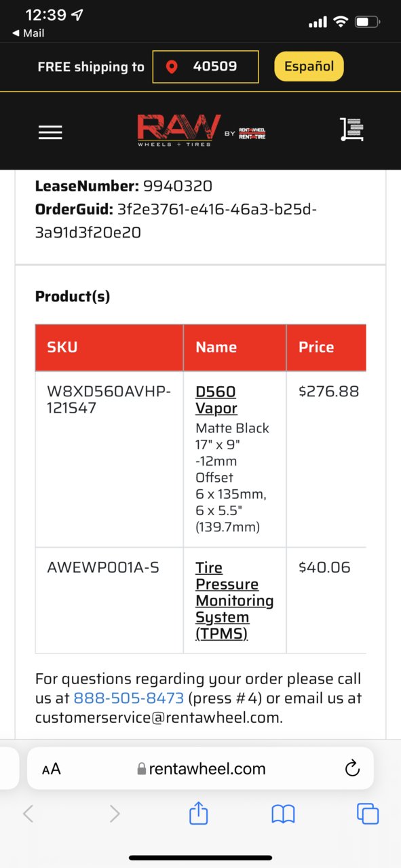Open Tire Pressure Monitoring System (TPMS) link

click(x=234, y=601)
